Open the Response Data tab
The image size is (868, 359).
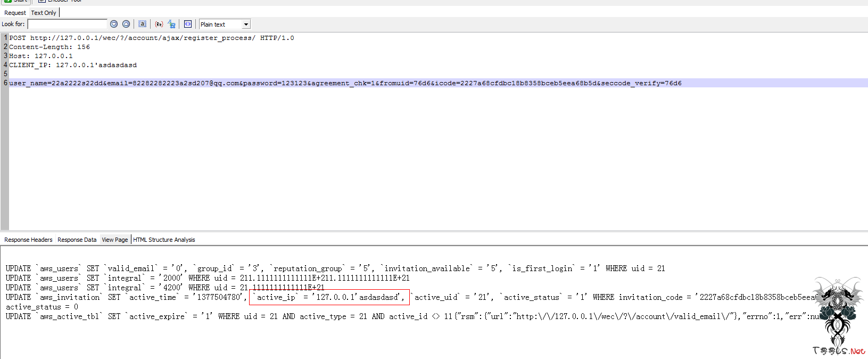77,240
